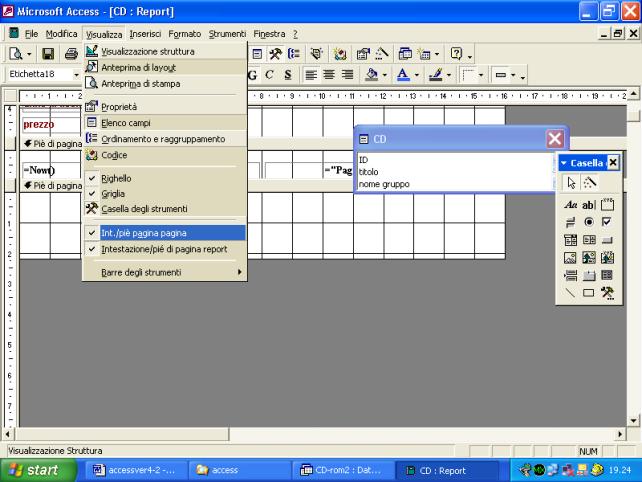Image resolution: width=642 pixels, height=482 pixels.
Task: Open the Etichetta18 object combo box
Action: pos(76,75)
